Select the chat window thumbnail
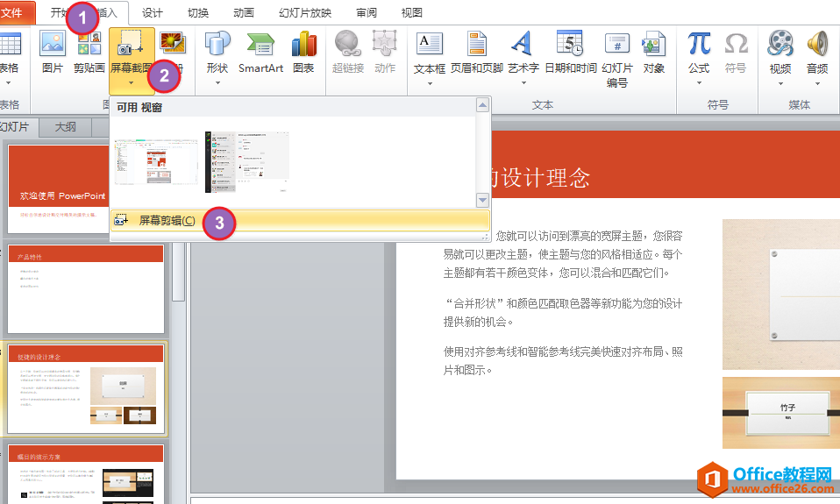This screenshot has height=504, width=840. (247, 162)
